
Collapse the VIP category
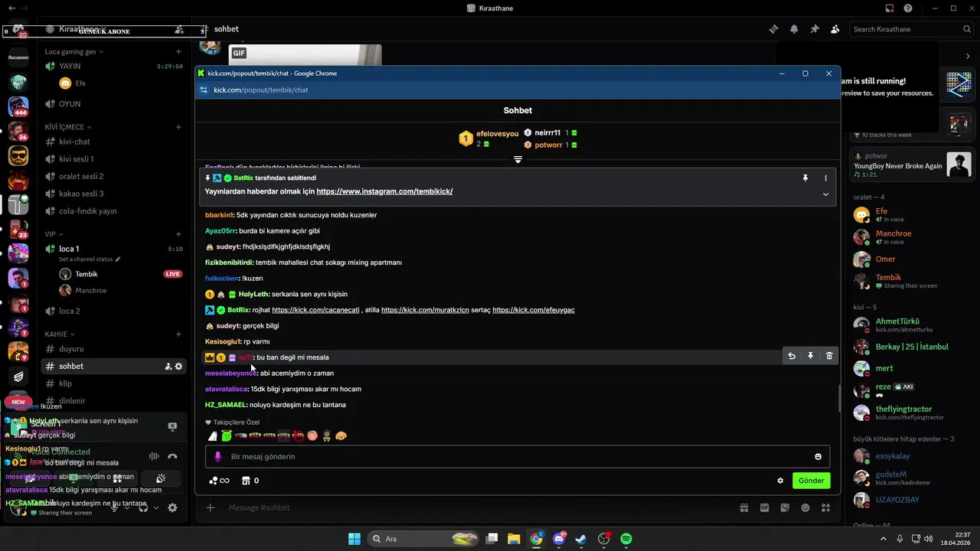click(x=54, y=234)
